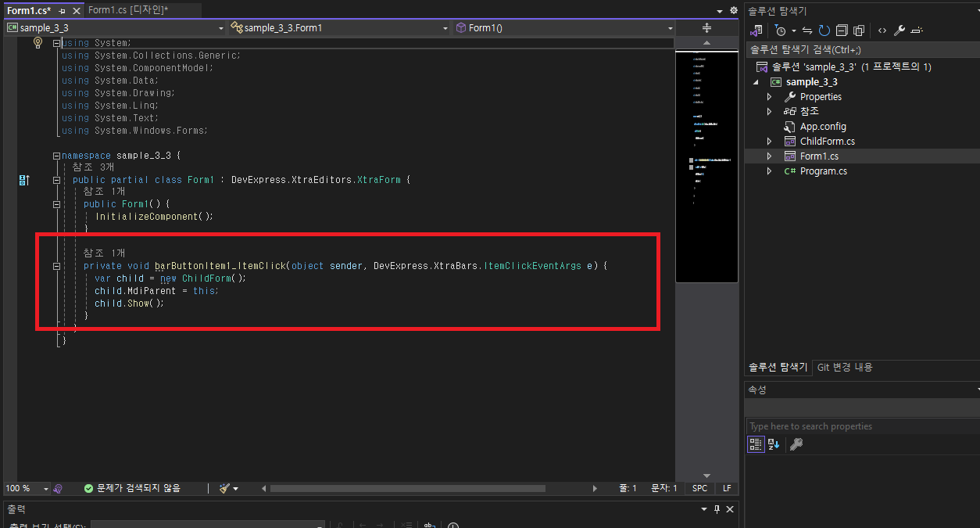
Task: Click the '줄: 1' line indicator
Action: [628, 488]
